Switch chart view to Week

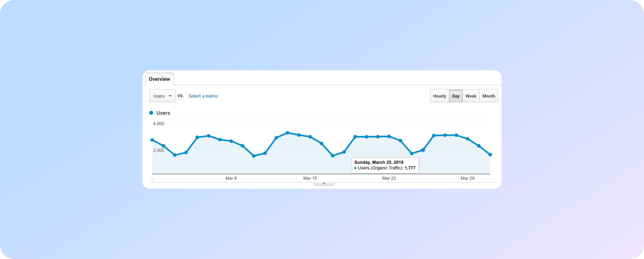(x=471, y=96)
